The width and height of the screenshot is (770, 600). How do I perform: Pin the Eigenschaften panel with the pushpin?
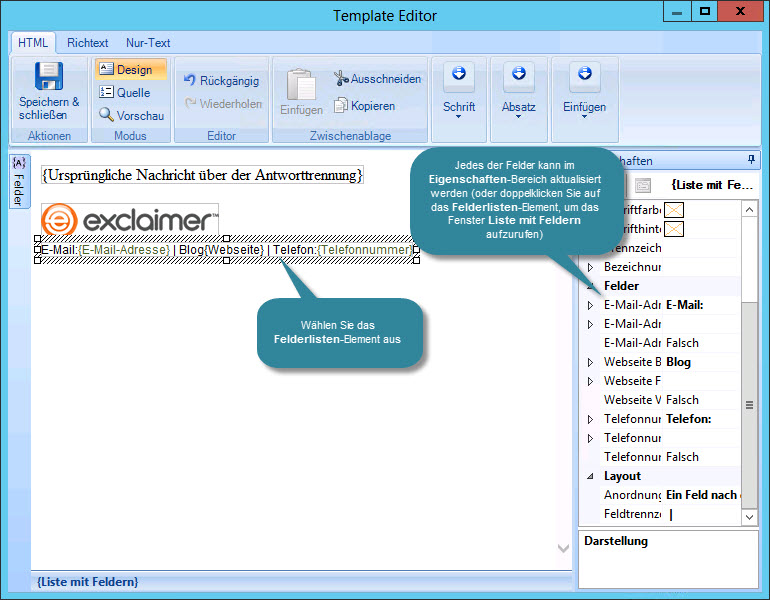[751, 160]
